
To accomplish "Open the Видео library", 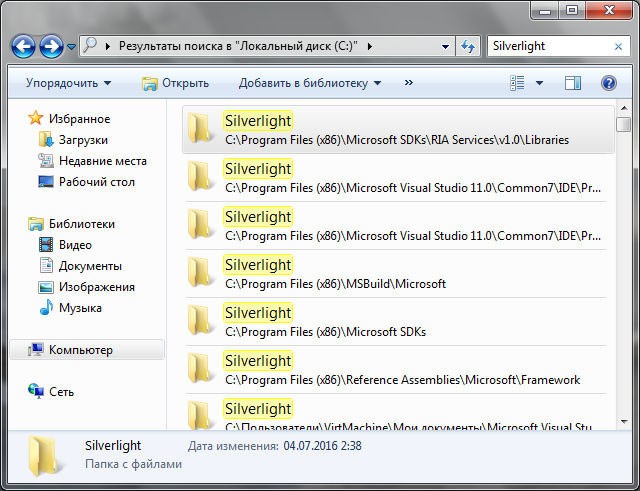I will [75, 245].
